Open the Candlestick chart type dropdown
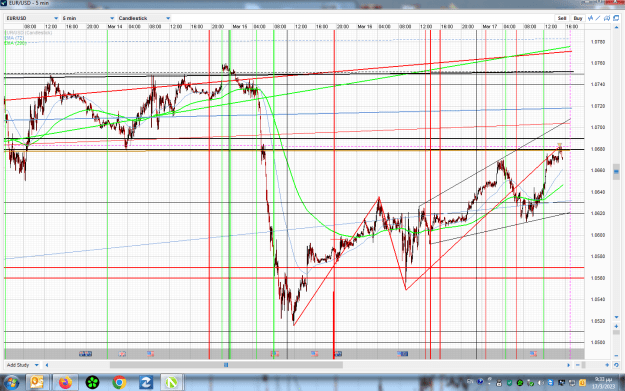The image size is (625, 391). (144, 18)
